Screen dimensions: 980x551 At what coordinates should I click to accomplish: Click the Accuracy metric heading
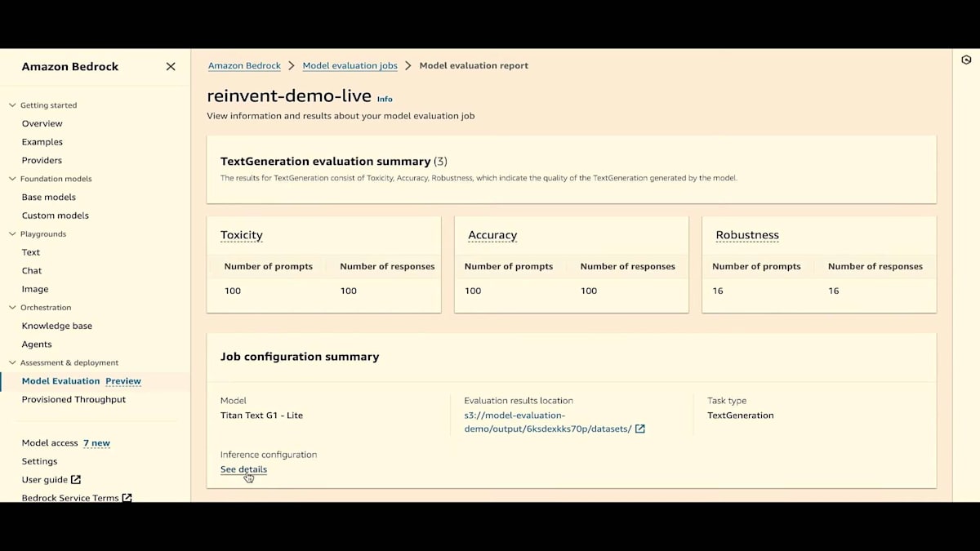[492, 235]
